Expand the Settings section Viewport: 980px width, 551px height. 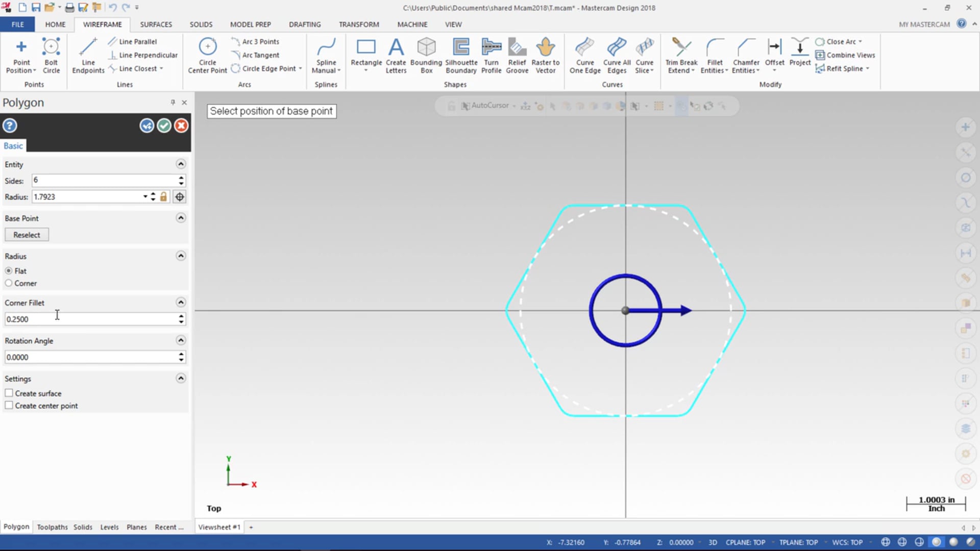tap(180, 378)
